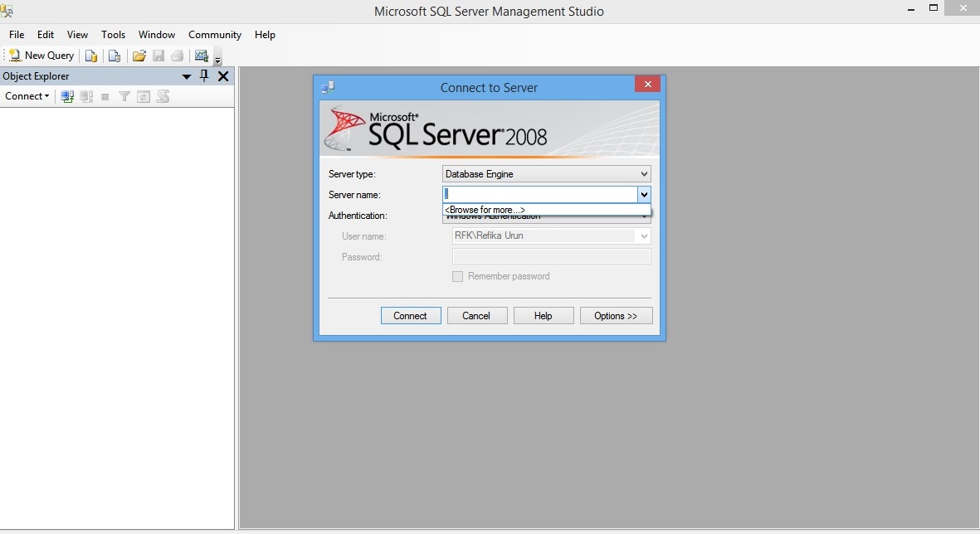Click the Connect to Server title icon
The width and height of the screenshot is (980, 534).
(328, 87)
